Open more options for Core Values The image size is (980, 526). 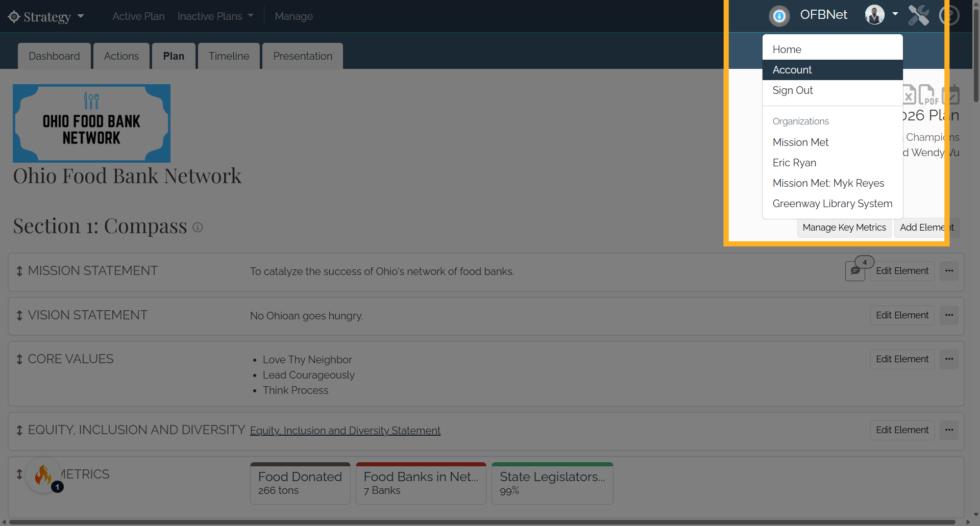(x=949, y=359)
